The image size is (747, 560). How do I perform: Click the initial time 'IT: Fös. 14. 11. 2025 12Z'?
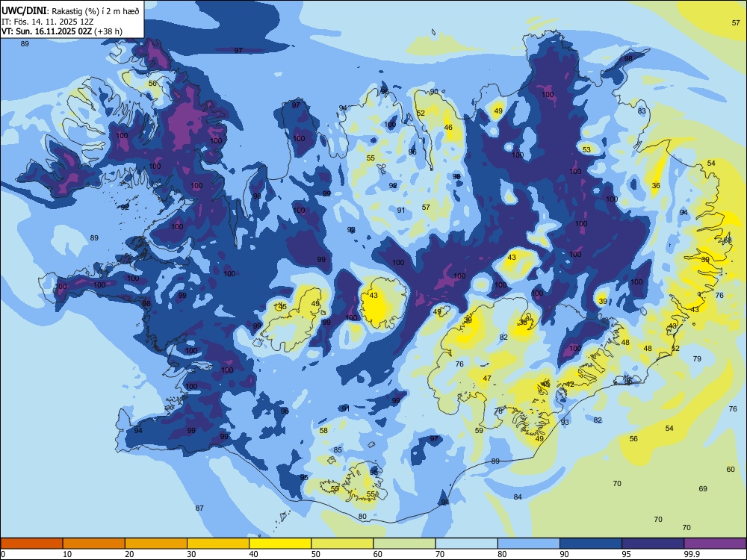(48, 22)
